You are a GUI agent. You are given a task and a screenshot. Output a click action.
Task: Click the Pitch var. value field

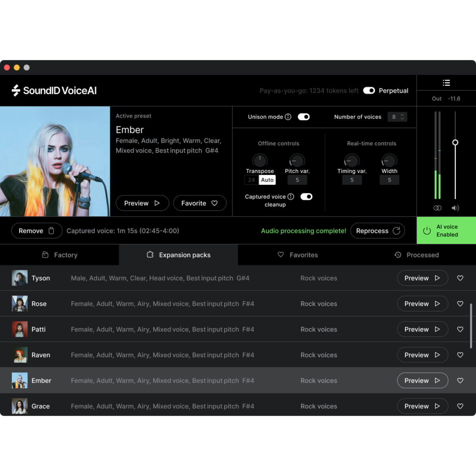297,180
